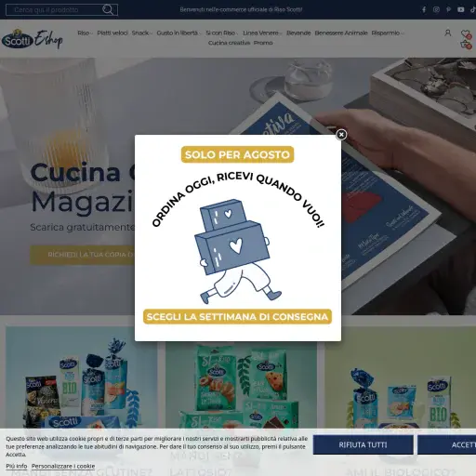Screen dimensions: 476x476
Task: Open the user account icon
Action: click(x=447, y=33)
